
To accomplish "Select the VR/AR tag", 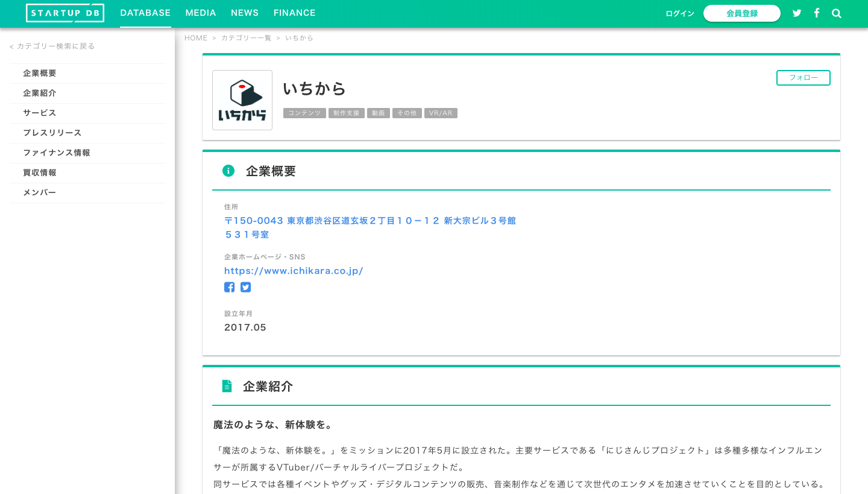I will (441, 113).
